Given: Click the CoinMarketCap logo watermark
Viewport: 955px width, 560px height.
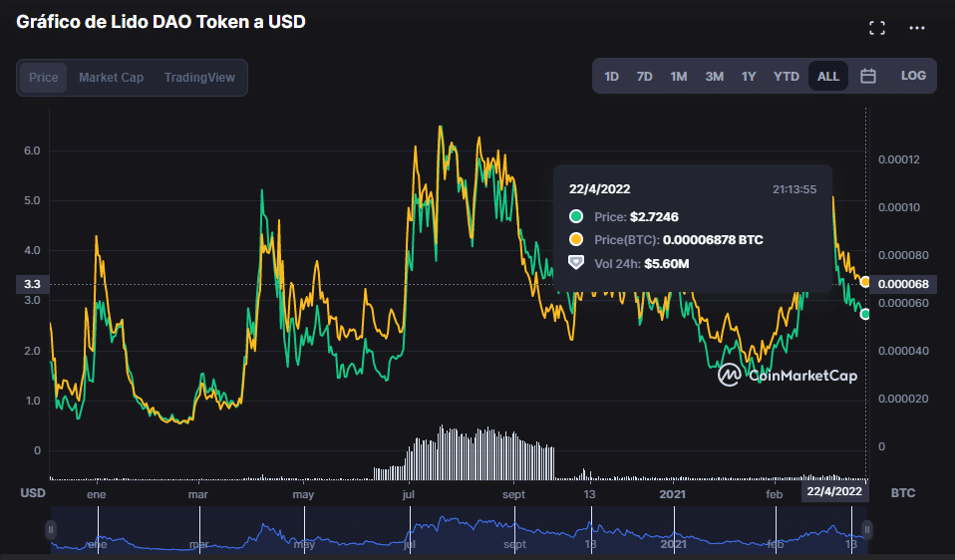Looking at the screenshot, I should [x=788, y=375].
